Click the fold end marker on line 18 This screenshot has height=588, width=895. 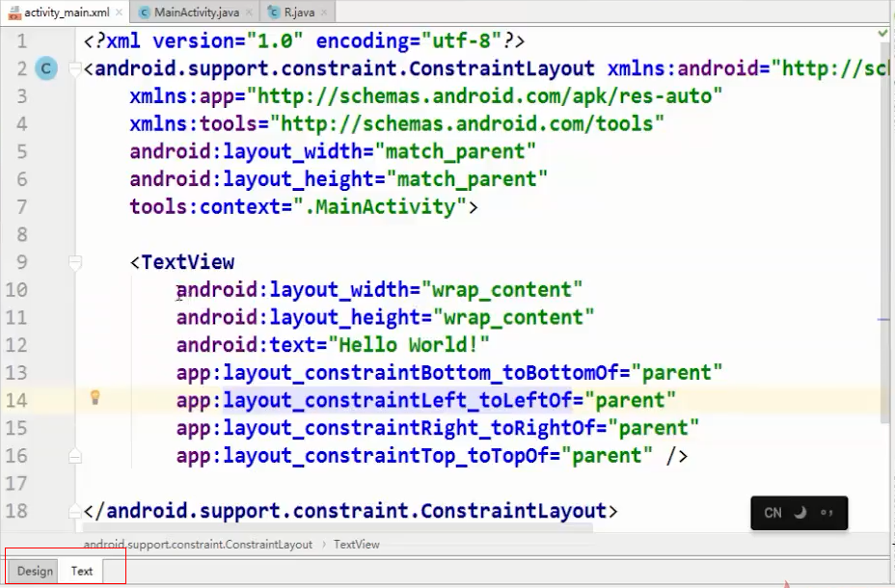(73, 511)
